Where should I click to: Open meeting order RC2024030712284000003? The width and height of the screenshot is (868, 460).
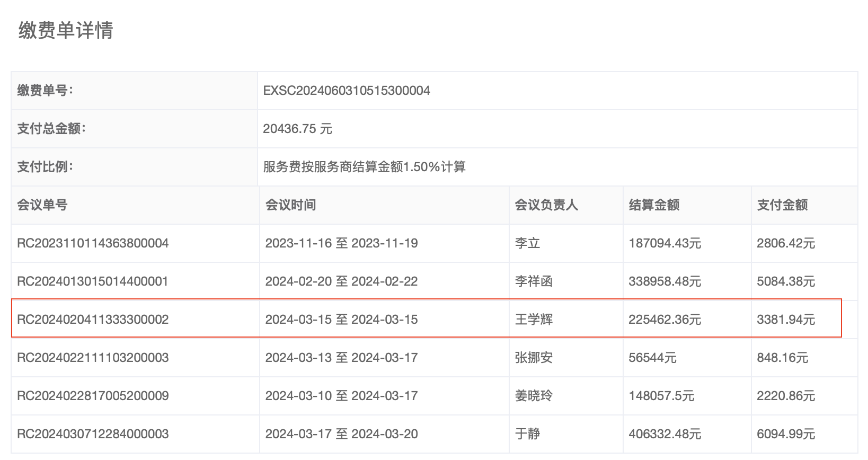click(x=93, y=434)
